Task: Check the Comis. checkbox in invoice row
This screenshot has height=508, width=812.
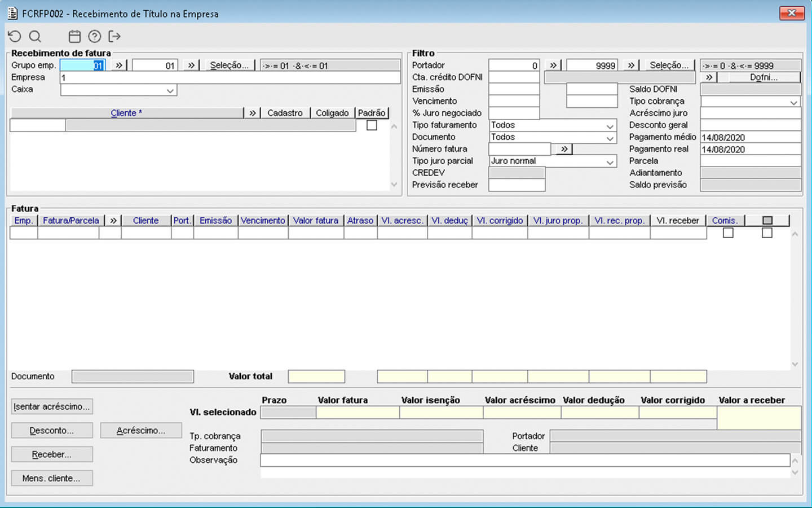Action: click(728, 233)
